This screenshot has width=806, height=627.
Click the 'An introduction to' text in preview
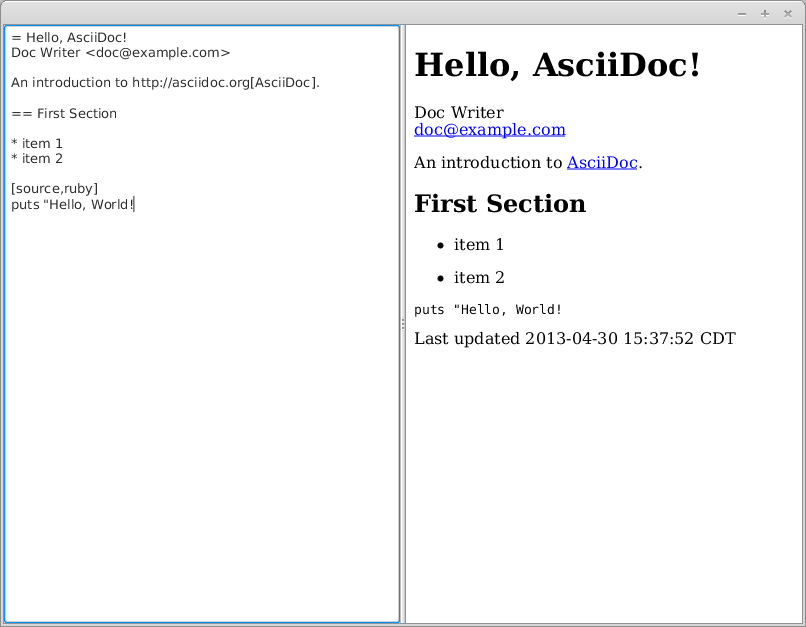488,162
